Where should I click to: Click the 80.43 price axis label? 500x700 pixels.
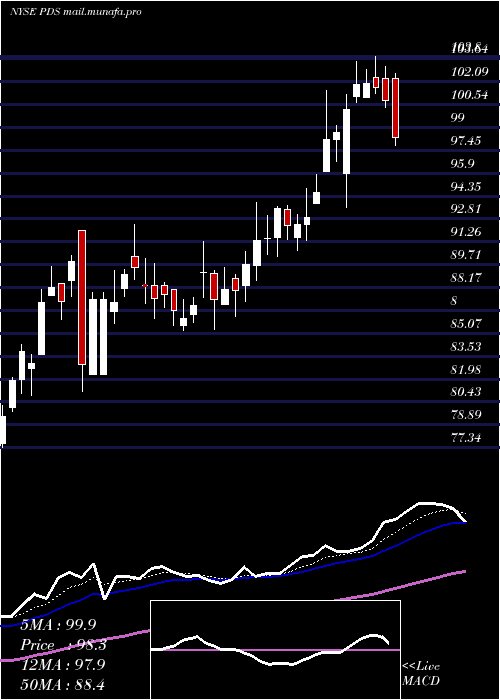(466, 392)
